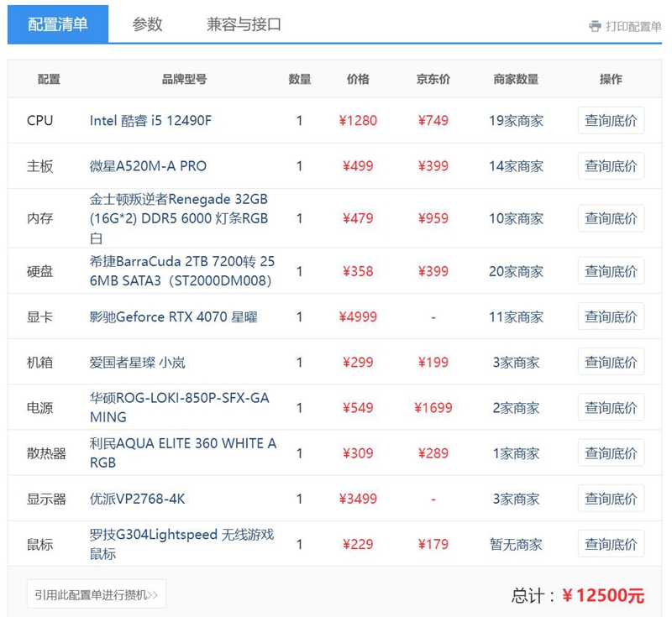This screenshot has height=617, width=672.
Task: Click 暂无商家 in the 鼠标 row
Action: click(516, 544)
